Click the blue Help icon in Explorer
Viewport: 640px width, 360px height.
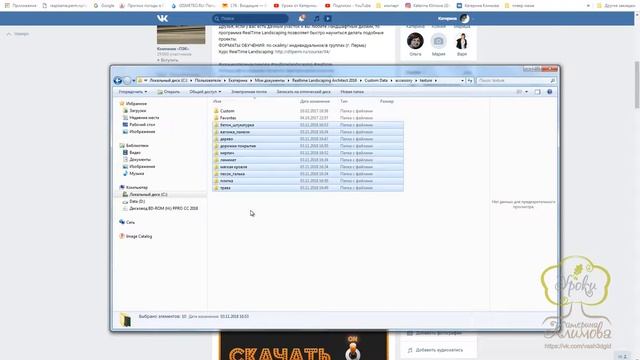click(549, 92)
